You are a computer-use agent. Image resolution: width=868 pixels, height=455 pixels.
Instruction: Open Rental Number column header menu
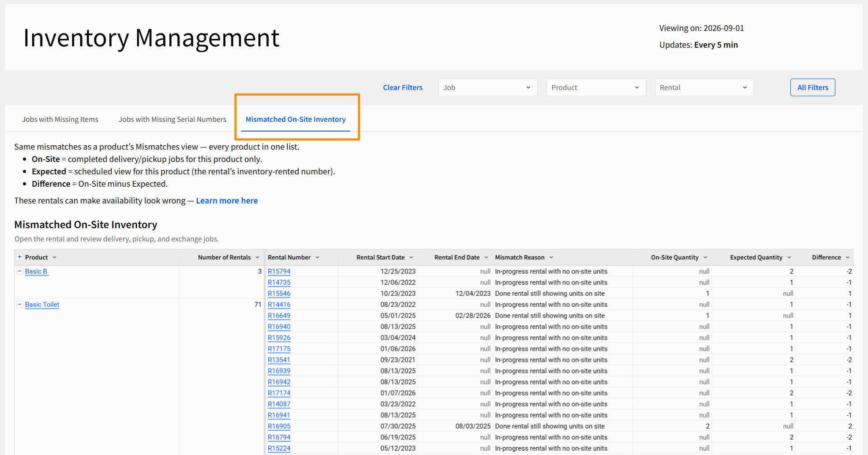(x=318, y=257)
